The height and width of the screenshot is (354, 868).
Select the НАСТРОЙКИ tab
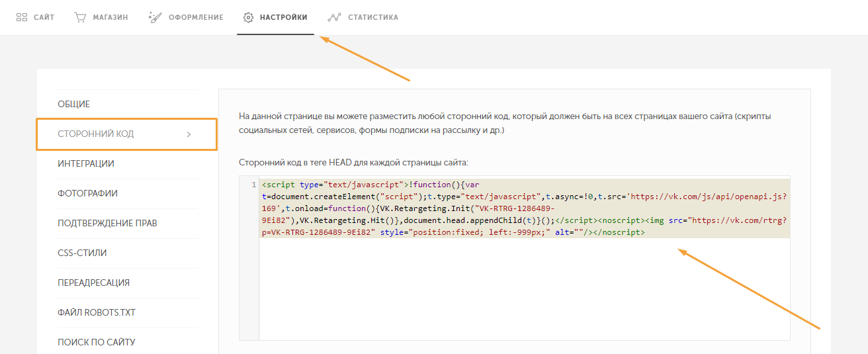(x=275, y=17)
